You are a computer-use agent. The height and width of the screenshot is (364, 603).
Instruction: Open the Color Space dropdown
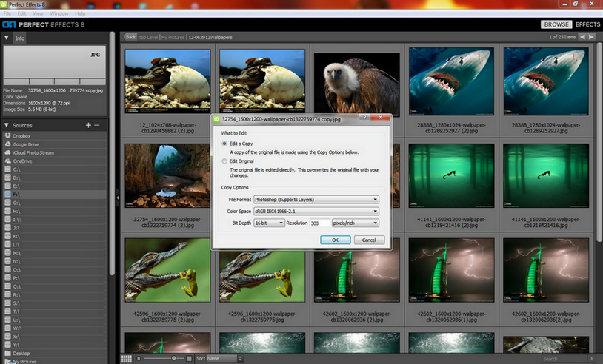coord(316,211)
